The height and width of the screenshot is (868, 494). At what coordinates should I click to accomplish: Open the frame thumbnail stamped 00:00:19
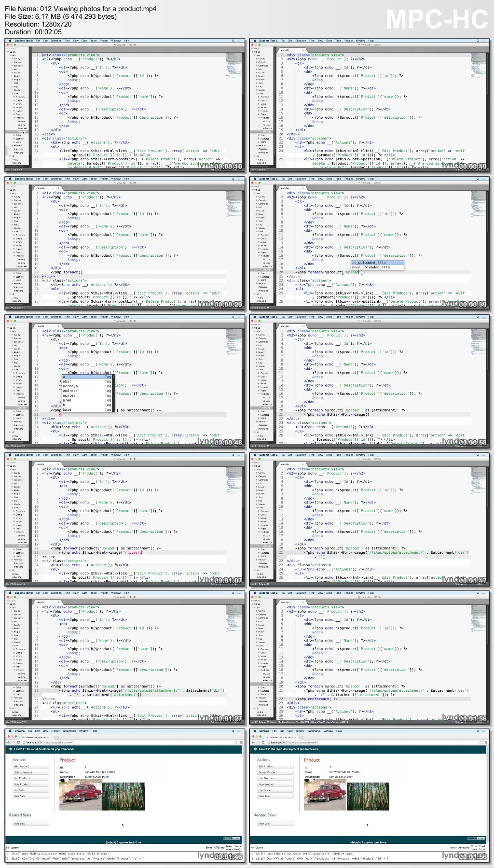(370, 105)
